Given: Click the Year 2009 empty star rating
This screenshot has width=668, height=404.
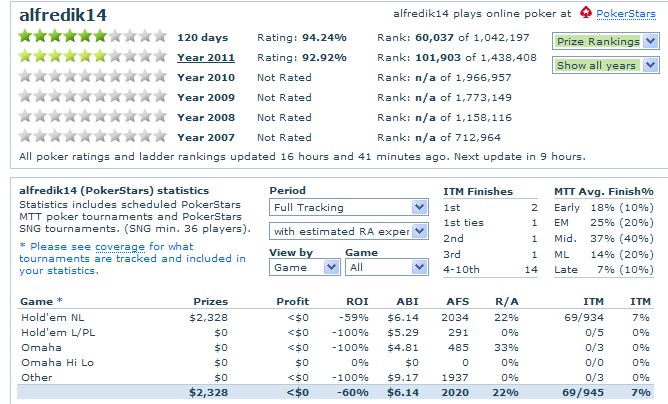Looking at the screenshot, I should [x=89, y=97].
